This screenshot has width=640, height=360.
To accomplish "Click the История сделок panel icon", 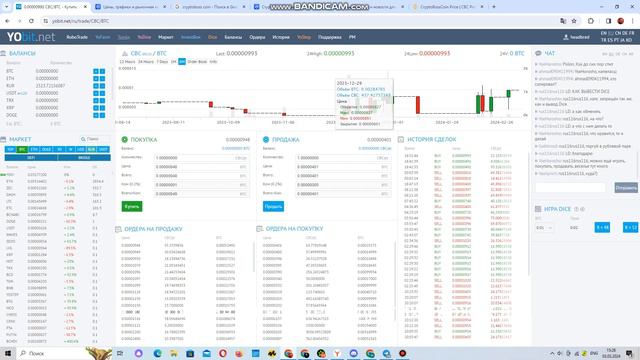I will click(401, 139).
